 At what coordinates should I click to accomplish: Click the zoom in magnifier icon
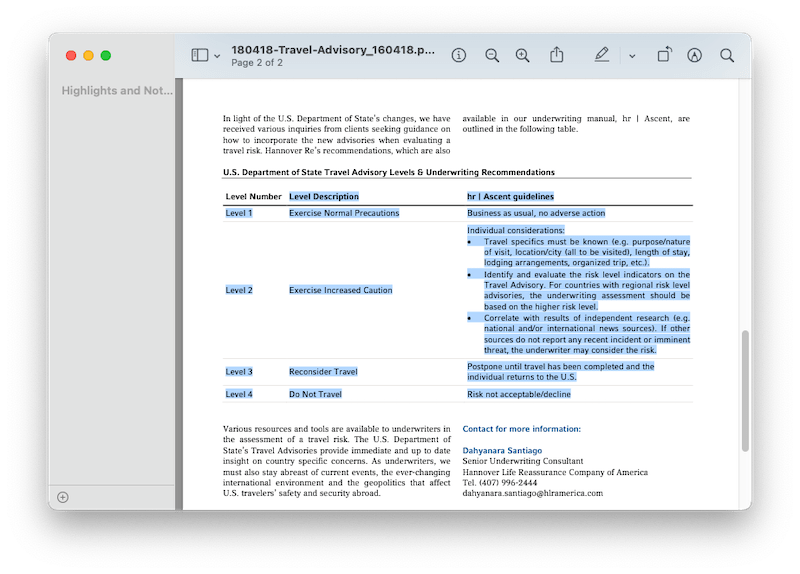click(523, 56)
